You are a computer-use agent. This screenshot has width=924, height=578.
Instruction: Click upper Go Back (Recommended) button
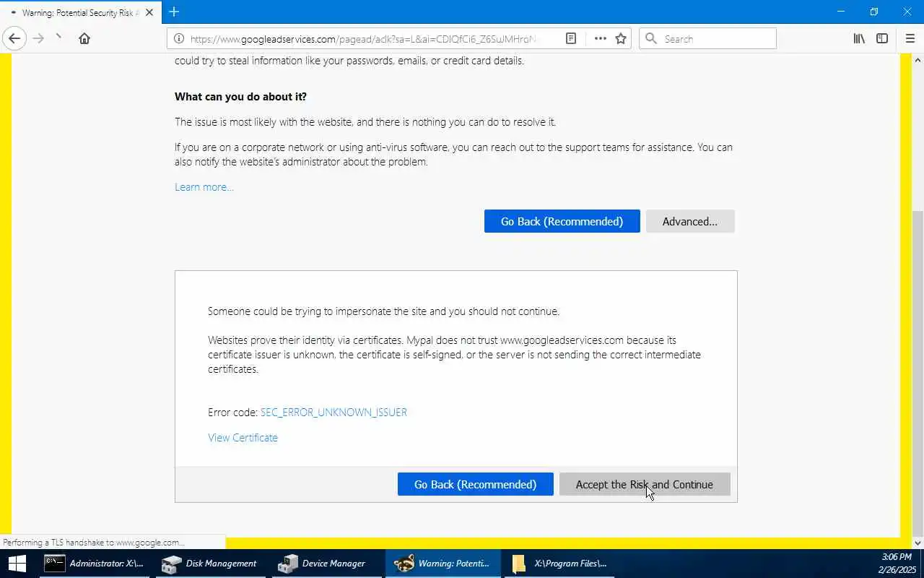pyautogui.click(x=562, y=222)
